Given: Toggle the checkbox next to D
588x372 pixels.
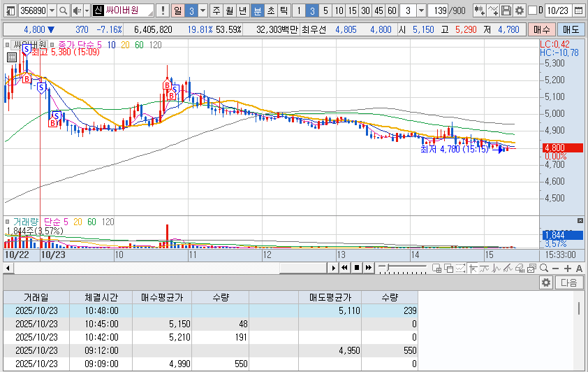Looking at the screenshot, I should pyautogui.click(x=532, y=10).
